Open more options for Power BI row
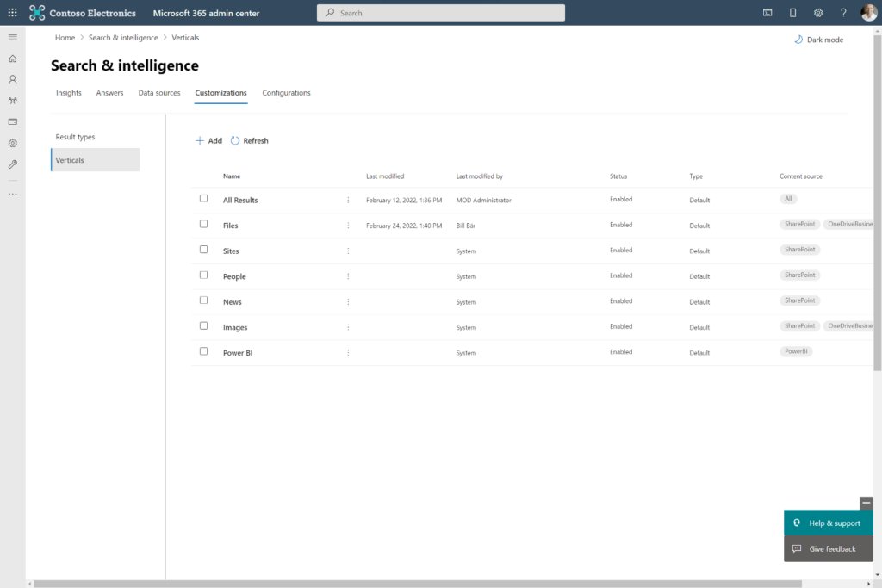 click(348, 352)
